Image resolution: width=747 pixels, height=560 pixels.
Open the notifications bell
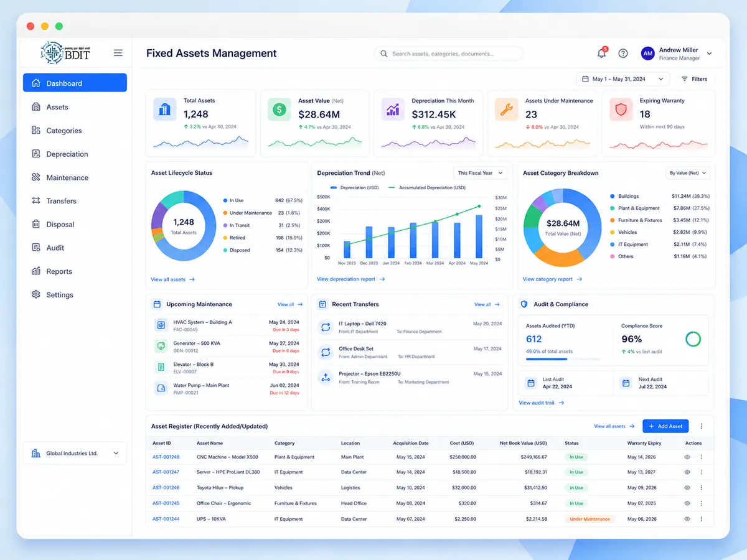coord(601,54)
